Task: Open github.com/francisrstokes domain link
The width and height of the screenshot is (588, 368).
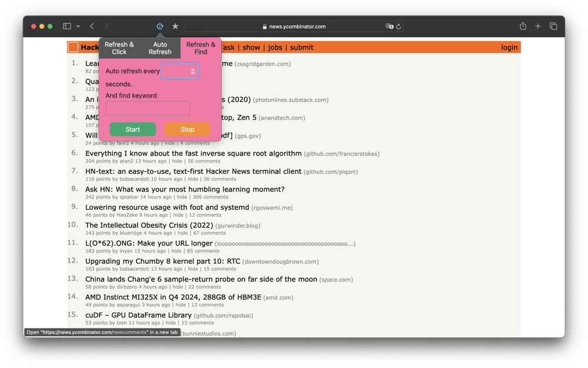Action: click(x=342, y=154)
